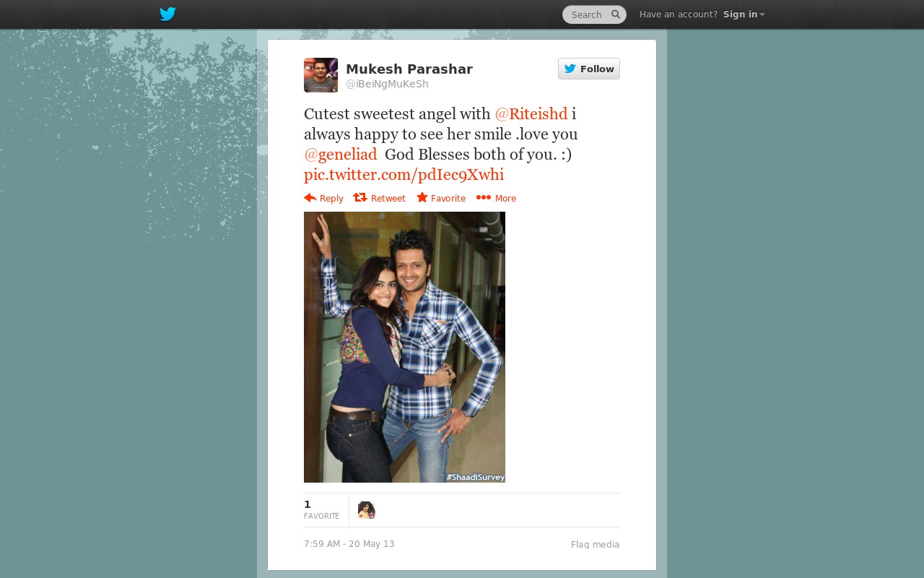
Task: Open Mukesh Parashar's profile avatar
Action: (x=321, y=75)
